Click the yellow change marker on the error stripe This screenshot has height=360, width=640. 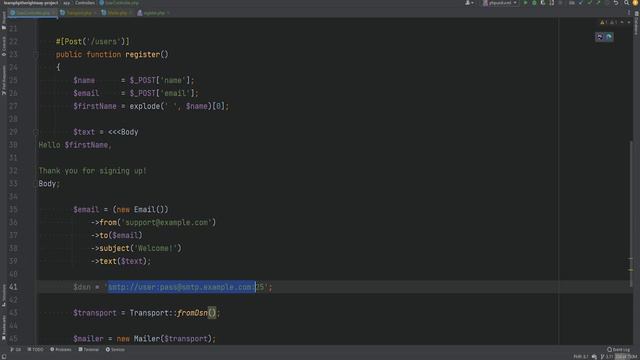(631, 269)
